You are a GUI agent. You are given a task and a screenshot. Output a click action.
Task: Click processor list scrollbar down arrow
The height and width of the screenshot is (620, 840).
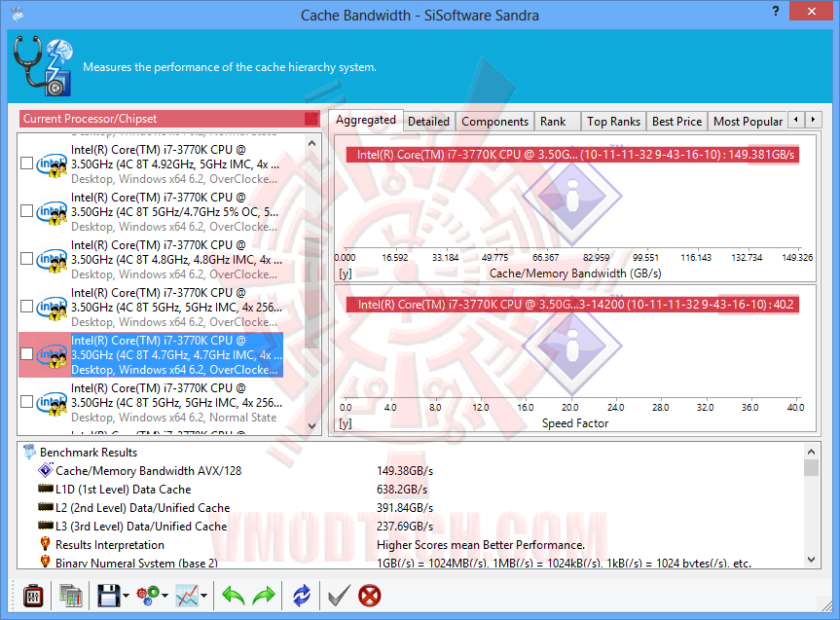312,426
